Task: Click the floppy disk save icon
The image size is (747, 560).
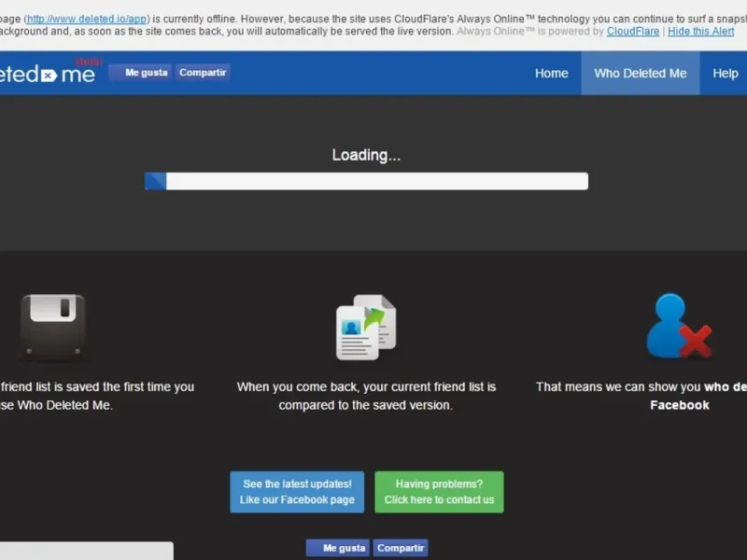Action: (53, 328)
